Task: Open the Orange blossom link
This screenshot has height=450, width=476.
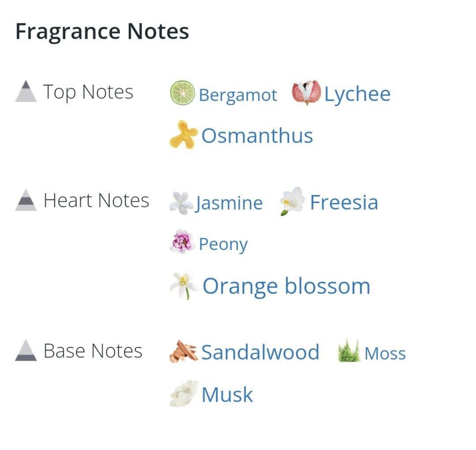Action: tap(286, 286)
